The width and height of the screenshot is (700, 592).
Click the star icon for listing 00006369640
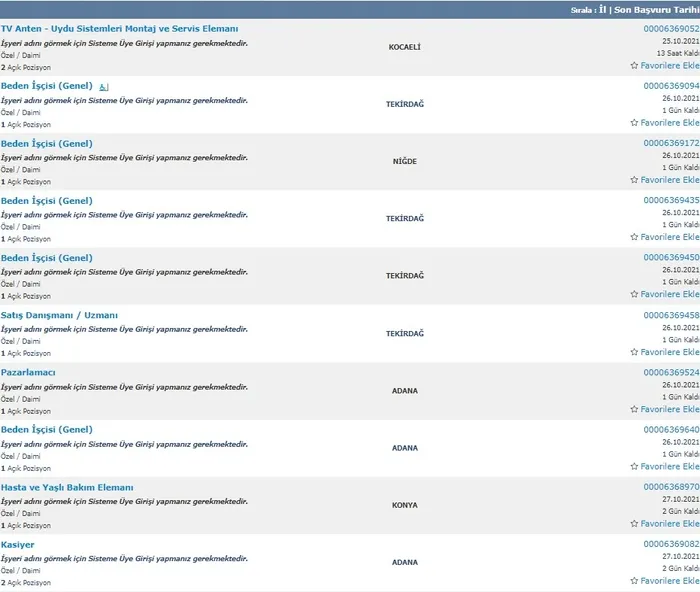(x=634, y=466)
